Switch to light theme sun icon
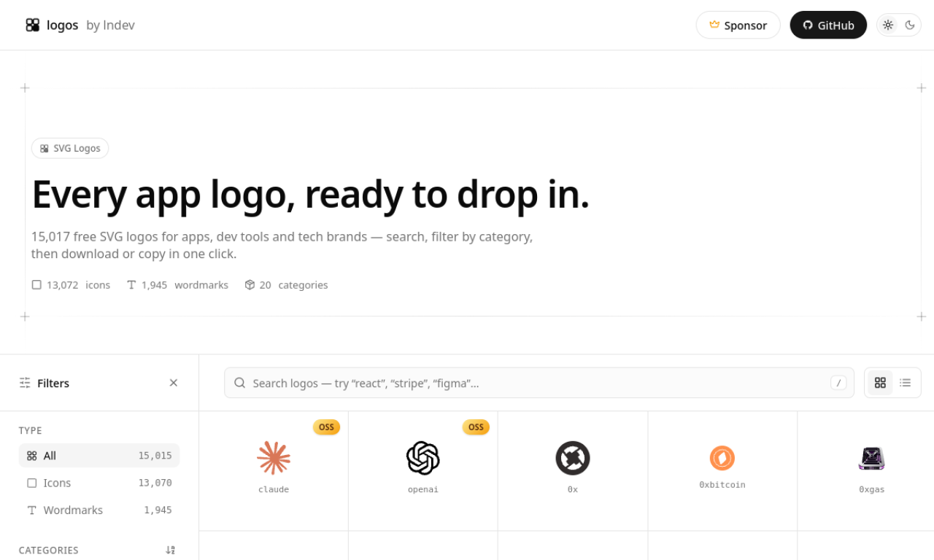 tap(888, 25)
